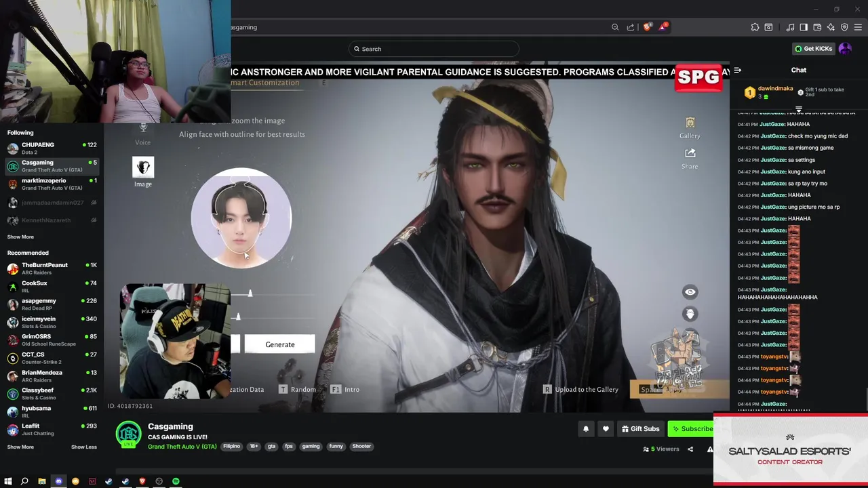Click the Share icon in game
The width and height of the screenshot is (868, 488).
click(x=690, y=158)
